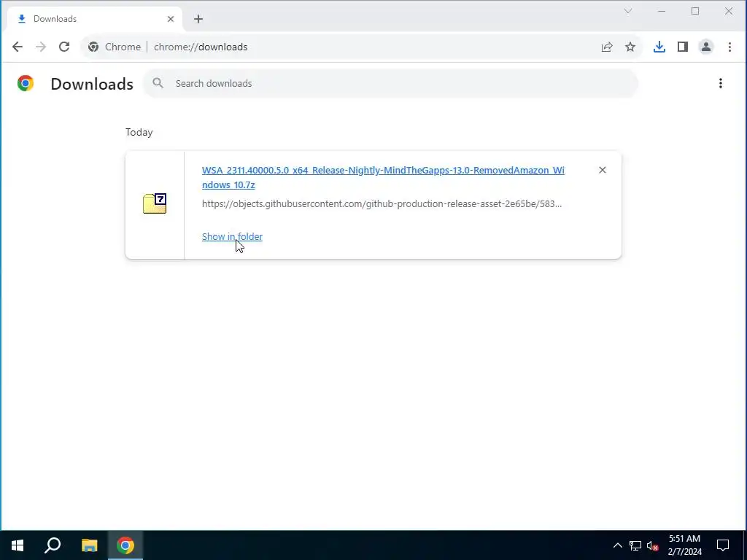747x560 pixels.
Task: Bookmark this tab with the star icon
Action: coord(630,47)
